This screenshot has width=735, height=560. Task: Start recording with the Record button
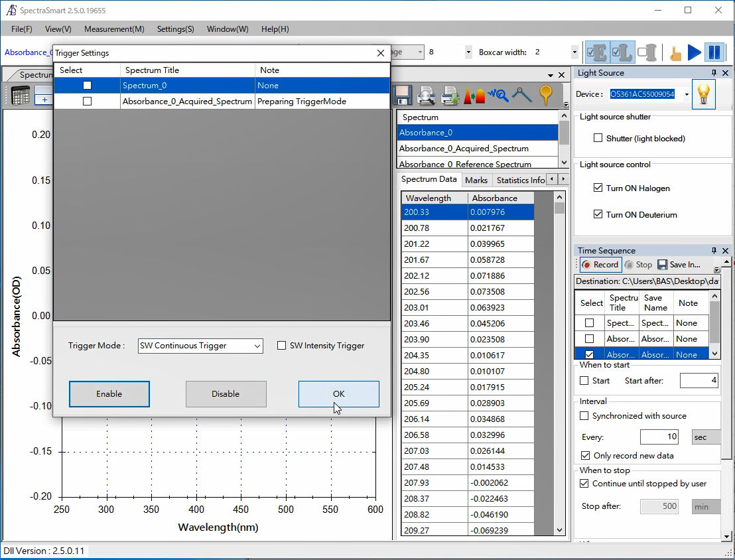(600, 265)
